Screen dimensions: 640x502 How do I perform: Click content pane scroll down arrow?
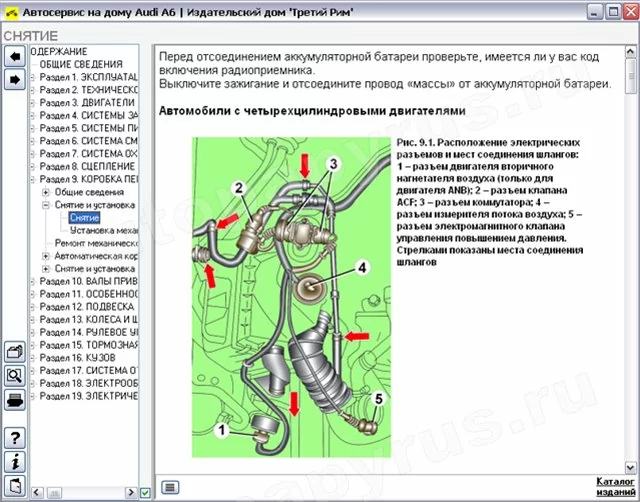click(631, 467)
